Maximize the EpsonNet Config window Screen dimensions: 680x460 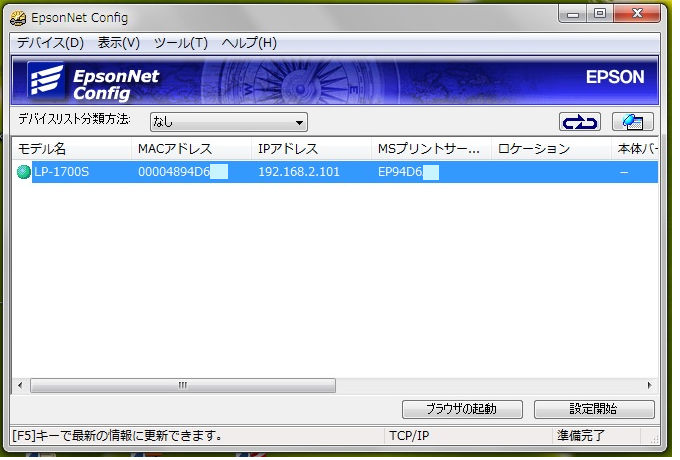point(600,14)
